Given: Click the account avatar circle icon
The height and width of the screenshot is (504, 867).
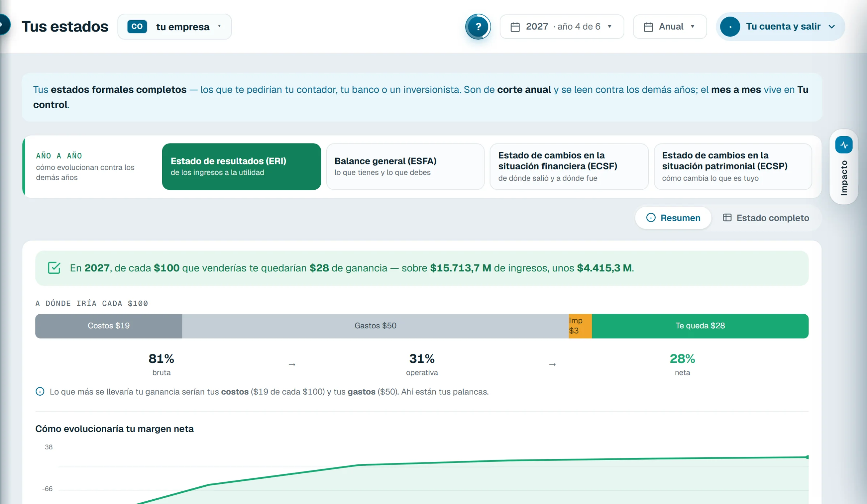Looking at the screenshot, I should tap(730, 27).
